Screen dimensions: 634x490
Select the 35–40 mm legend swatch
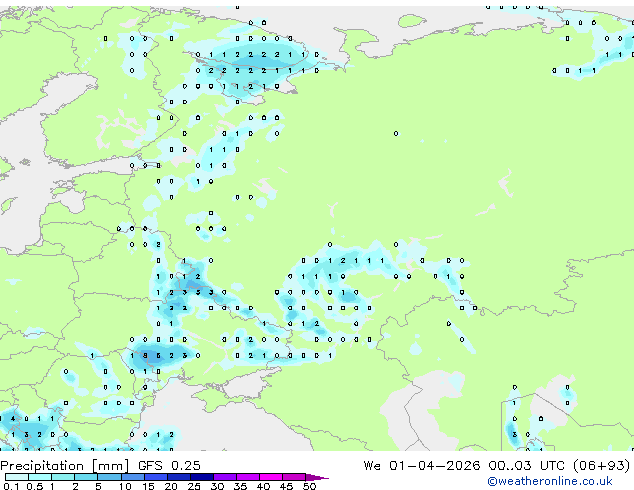tap(247, 477)
